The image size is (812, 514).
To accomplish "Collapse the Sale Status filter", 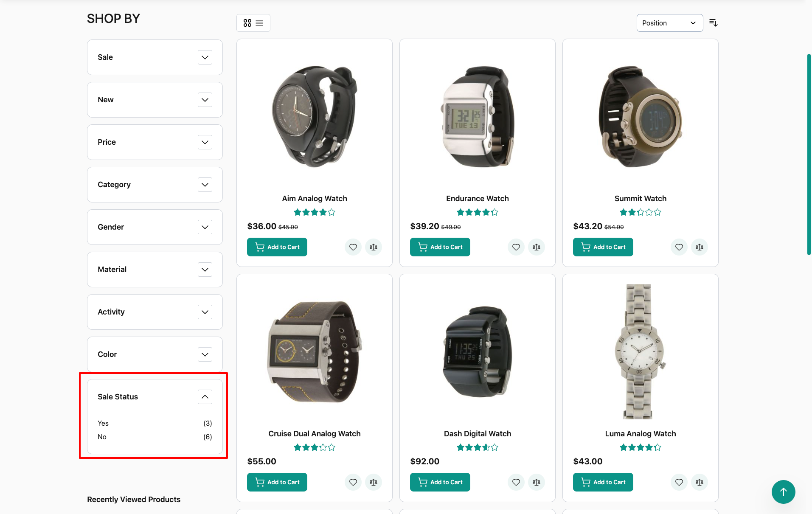I will [x=205, y=397].
